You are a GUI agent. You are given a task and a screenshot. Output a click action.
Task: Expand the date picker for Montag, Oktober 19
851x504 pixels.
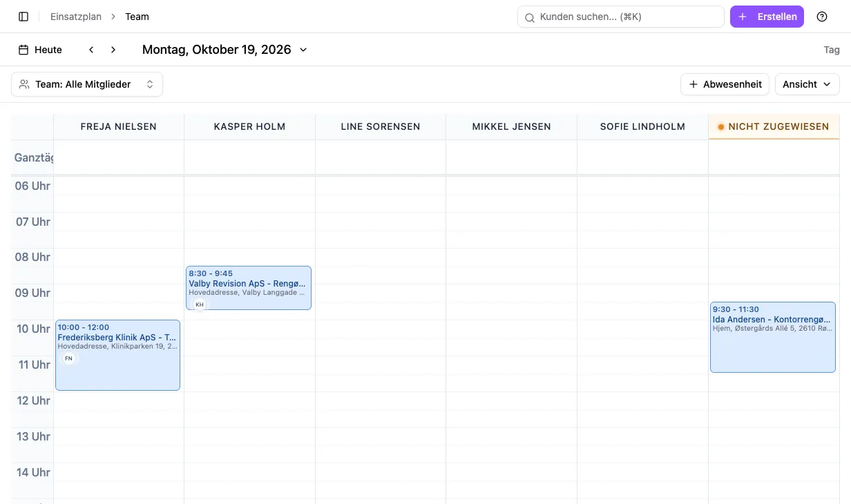click(224, 50)
